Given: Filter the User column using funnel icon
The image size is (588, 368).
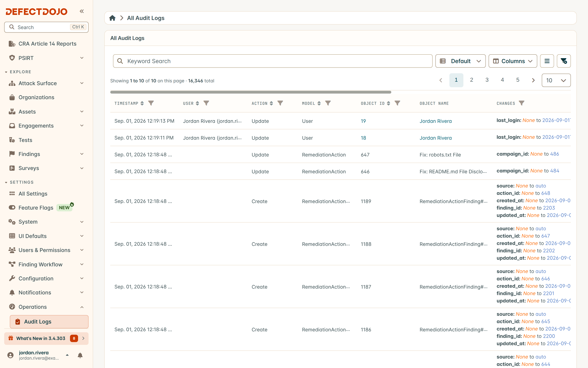Looking at the screenshot, I should coord(206,103).
